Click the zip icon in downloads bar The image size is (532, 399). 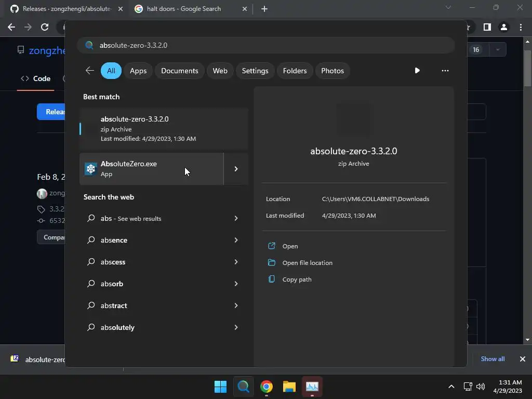15,358
